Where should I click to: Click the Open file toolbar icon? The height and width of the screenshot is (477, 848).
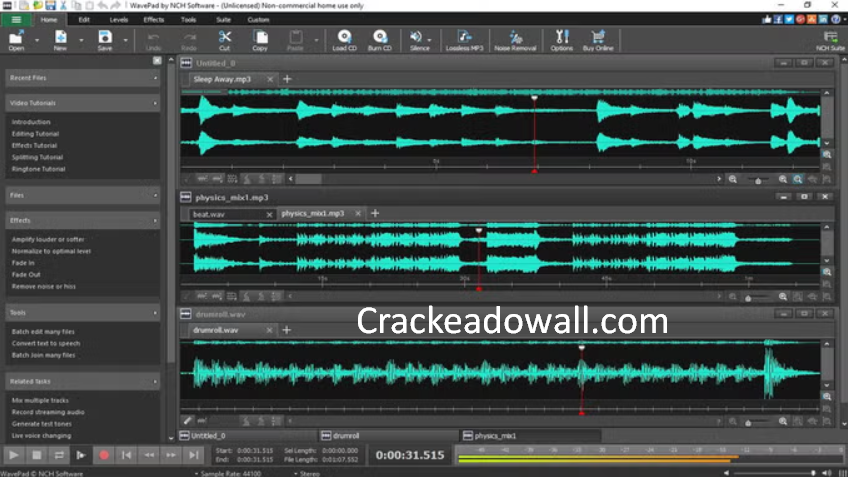click(16, 41)
